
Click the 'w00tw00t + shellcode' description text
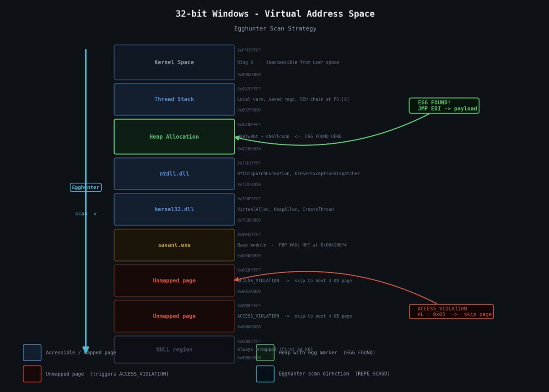click(289, 137)
